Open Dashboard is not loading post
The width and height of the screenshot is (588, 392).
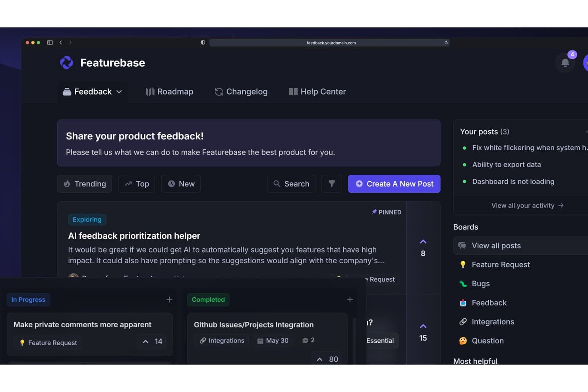[513, 182]
